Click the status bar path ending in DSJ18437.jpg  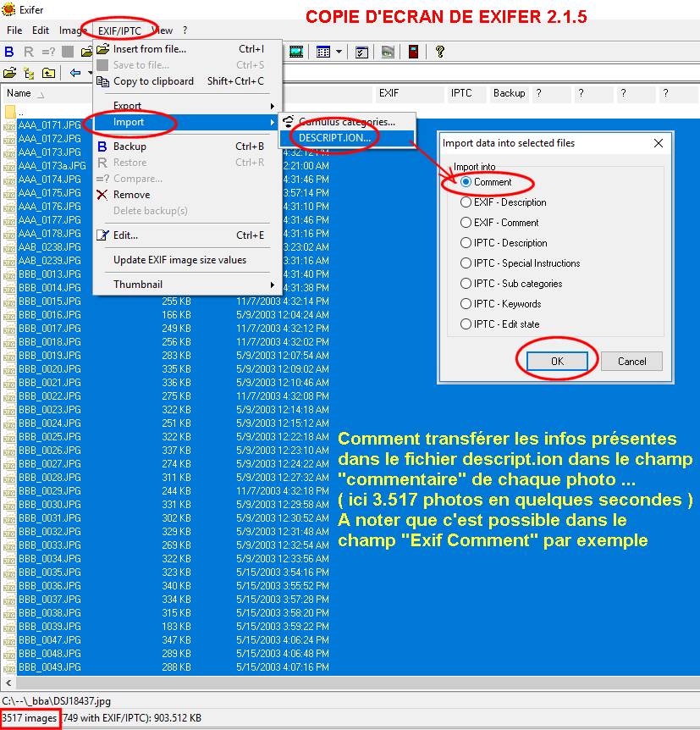click(57, 701)
